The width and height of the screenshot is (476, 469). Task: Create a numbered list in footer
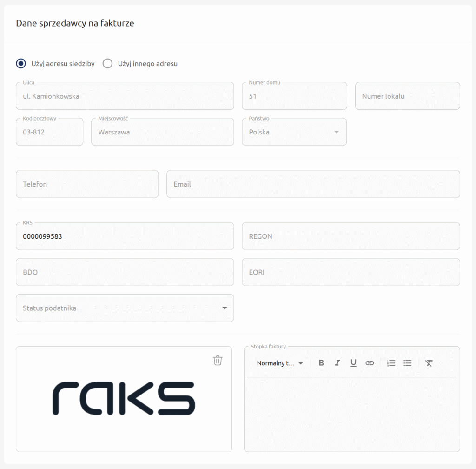click(391, 363)
